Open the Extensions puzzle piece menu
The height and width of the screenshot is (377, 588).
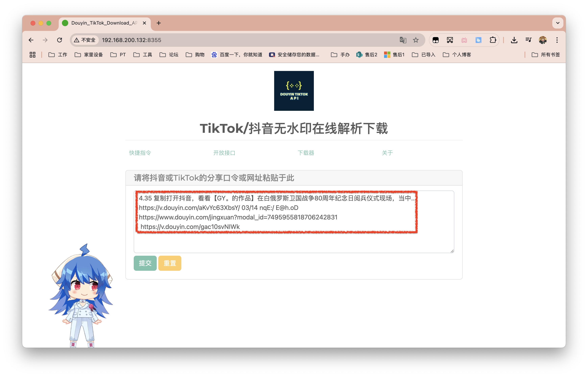click(493, 40)
